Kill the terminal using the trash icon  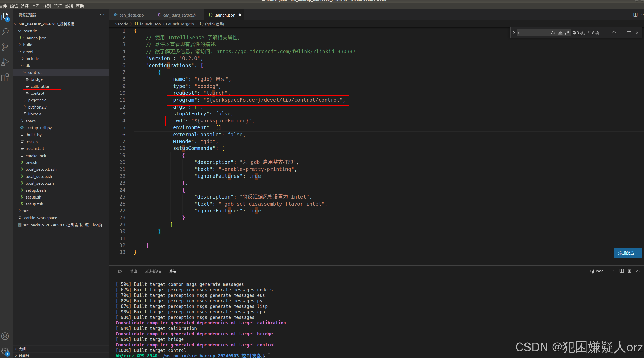click(630, 271)
